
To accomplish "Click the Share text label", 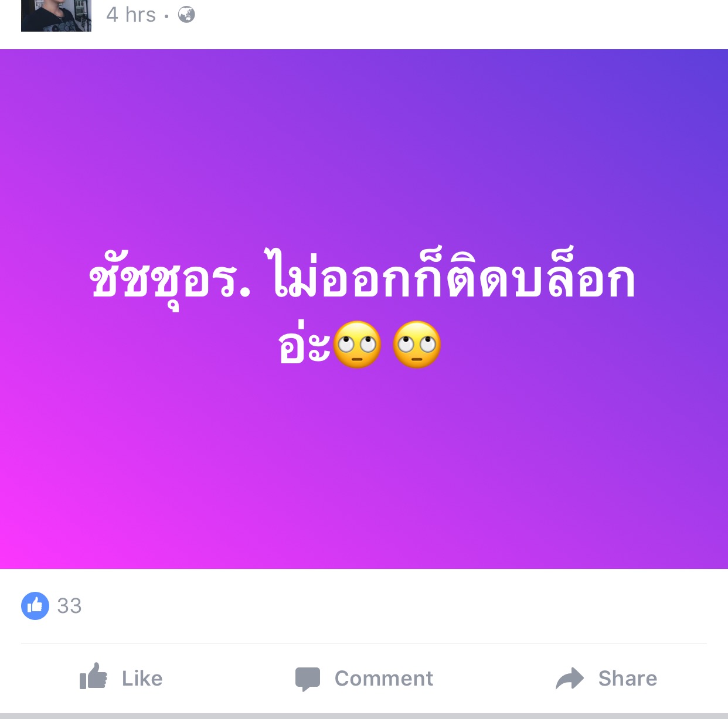I will [x=628, y=678].
